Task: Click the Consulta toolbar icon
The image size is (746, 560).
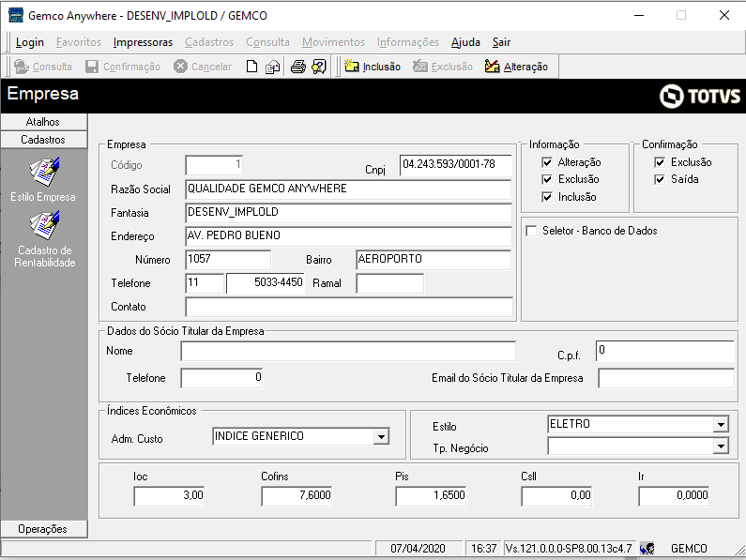Action: coord(22,67)
